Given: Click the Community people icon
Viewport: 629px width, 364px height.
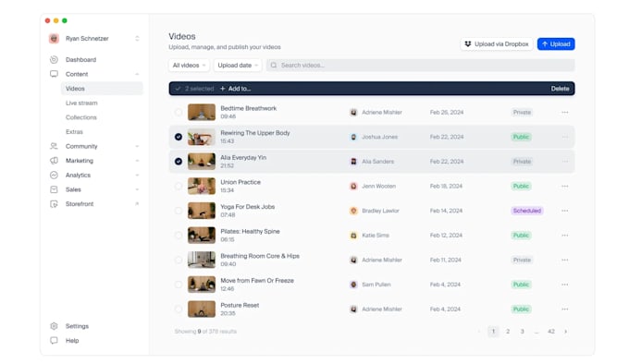Looking at the screenshot, I should [x=54, y=146].
